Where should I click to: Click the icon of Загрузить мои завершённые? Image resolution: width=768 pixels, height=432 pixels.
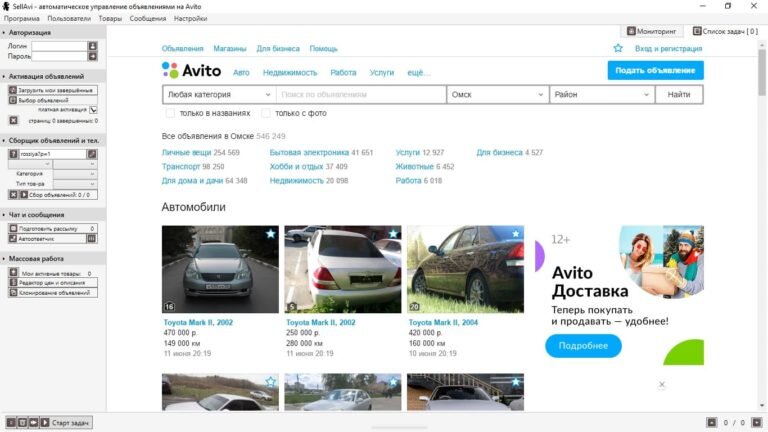[13, 90]
